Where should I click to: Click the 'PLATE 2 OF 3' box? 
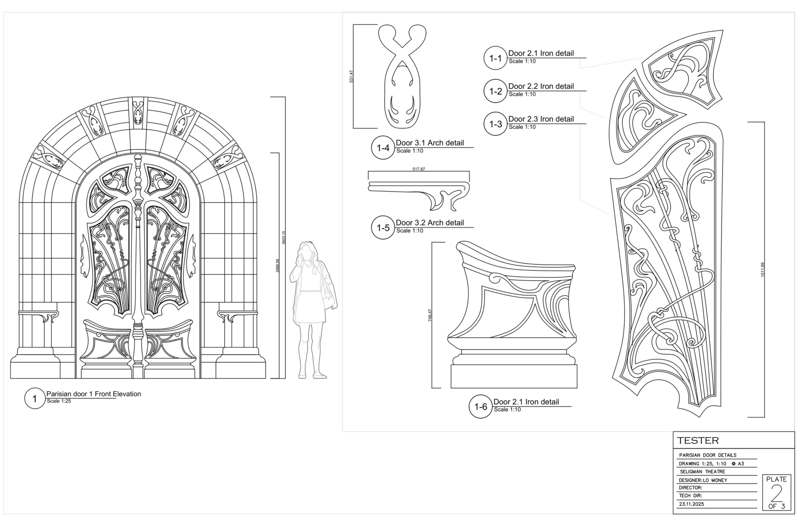point(776,492)
